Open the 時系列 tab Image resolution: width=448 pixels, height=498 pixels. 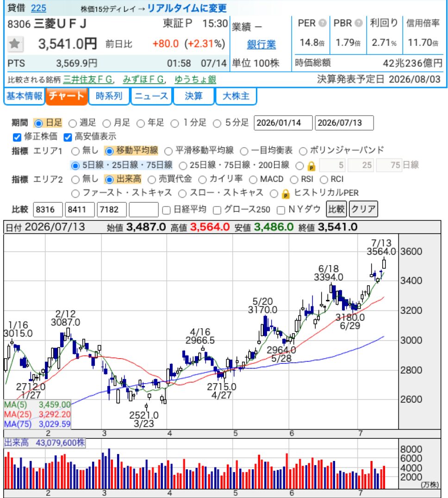pyautogui.click(x=109, y=96)
